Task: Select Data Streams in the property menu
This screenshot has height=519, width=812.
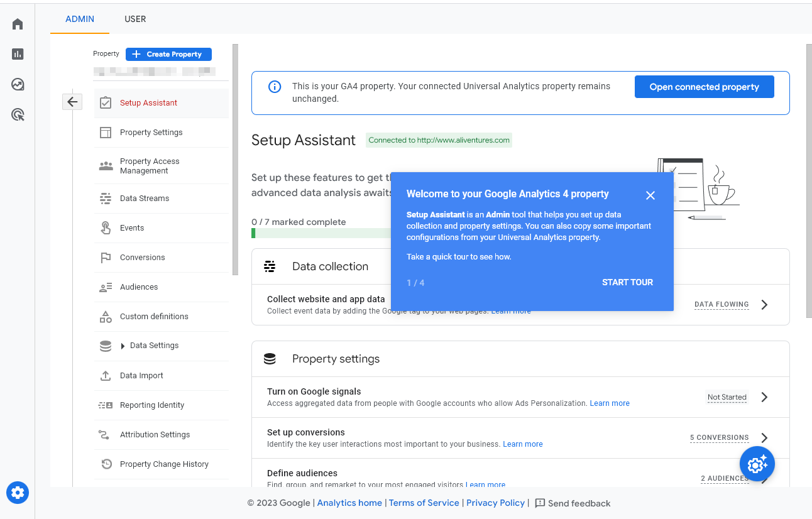Action: coord(144,198)
